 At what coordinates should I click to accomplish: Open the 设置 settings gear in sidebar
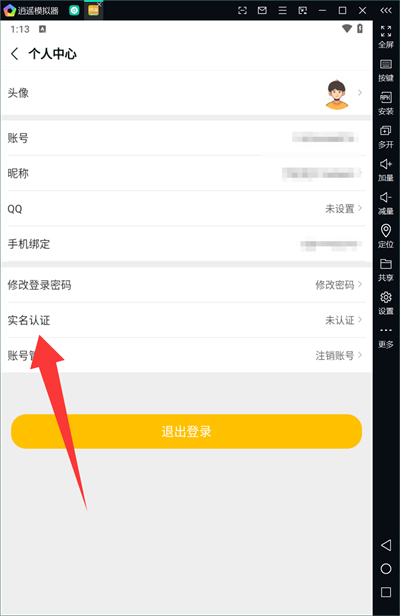tap(385, 303)
